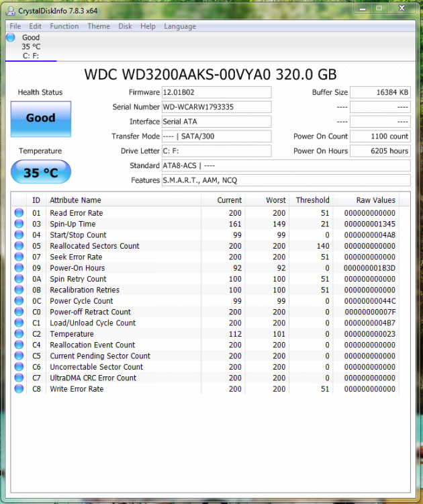
Task: Select the UltraDMA CRC Error Count name
Action: (x=93, y=378)
